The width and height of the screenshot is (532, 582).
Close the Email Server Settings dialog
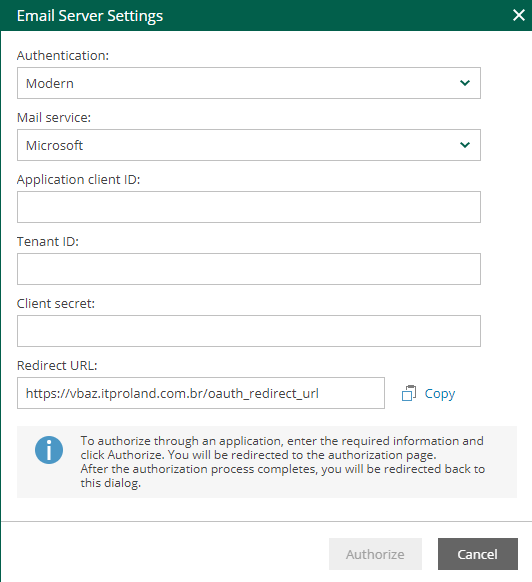coord(518,16)
